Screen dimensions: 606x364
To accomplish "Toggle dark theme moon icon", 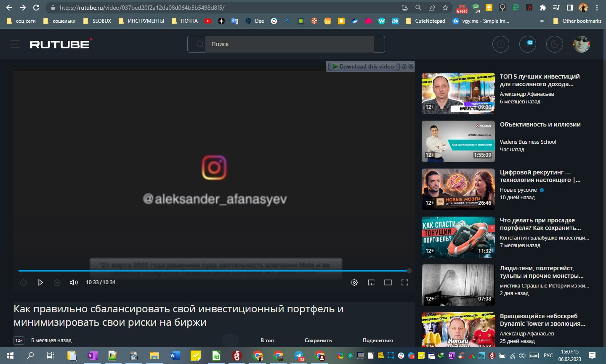I will pyautogui.click(x=555, y=44).
